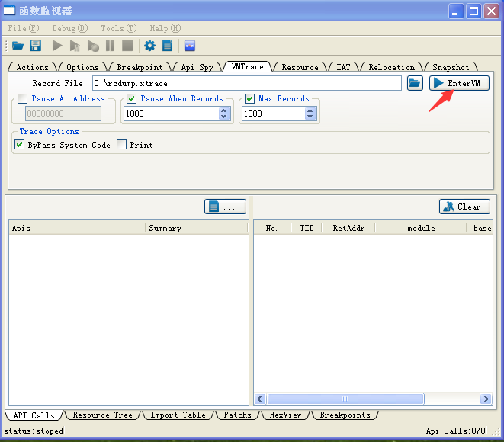Click the Stop toolbar icon
Screen dimensions: 504x442
pos(127,46)
